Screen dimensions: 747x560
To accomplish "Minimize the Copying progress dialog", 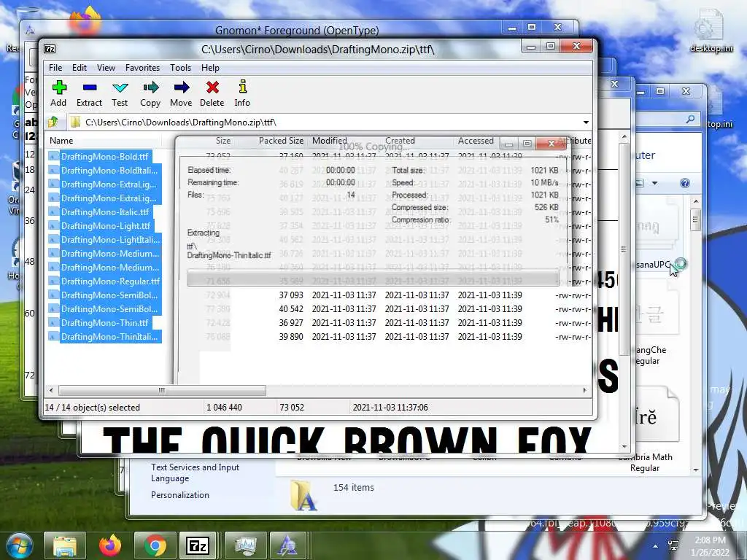I will coord(508,144).
